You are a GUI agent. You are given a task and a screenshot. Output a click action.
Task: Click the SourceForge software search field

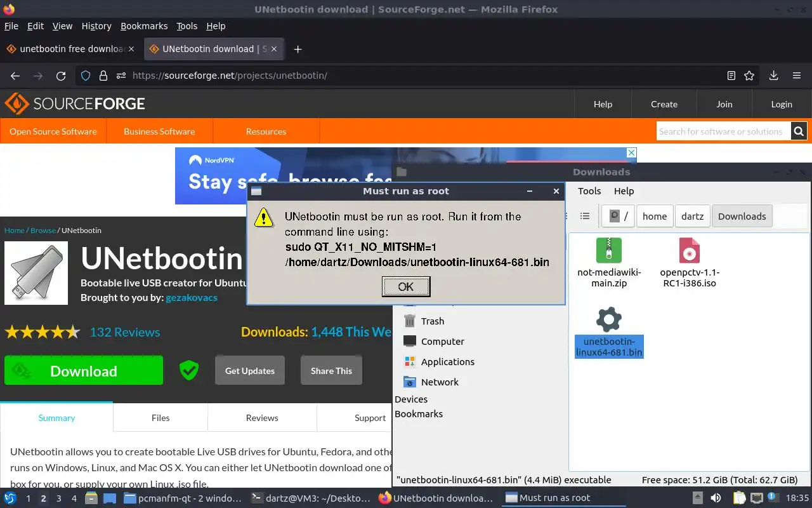click(723, 131)
